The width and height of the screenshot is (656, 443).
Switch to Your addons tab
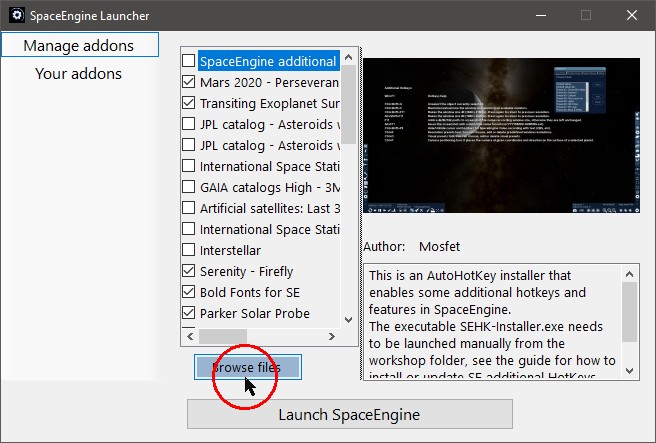coord(78,73)
